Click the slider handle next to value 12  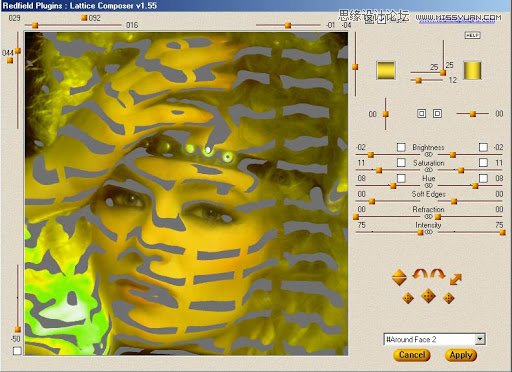[419, 80]
